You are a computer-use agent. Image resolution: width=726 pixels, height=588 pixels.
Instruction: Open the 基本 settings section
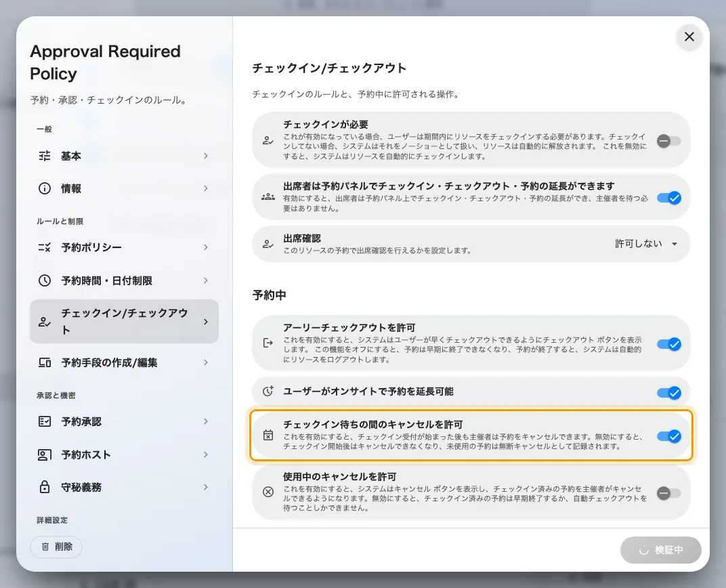pos(124,156)
